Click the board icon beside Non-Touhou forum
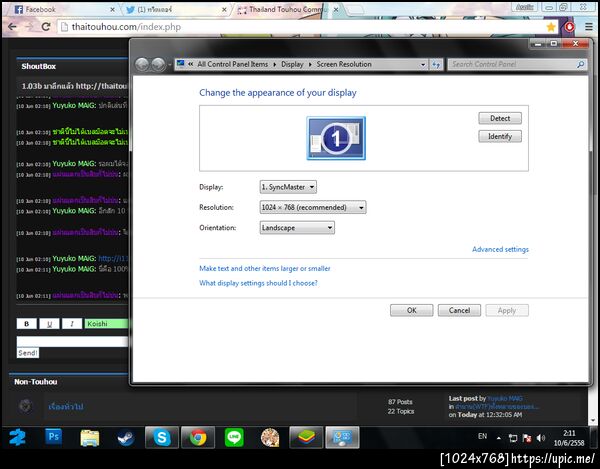Screen dimensions: 600x469 [x=25, y=406]
